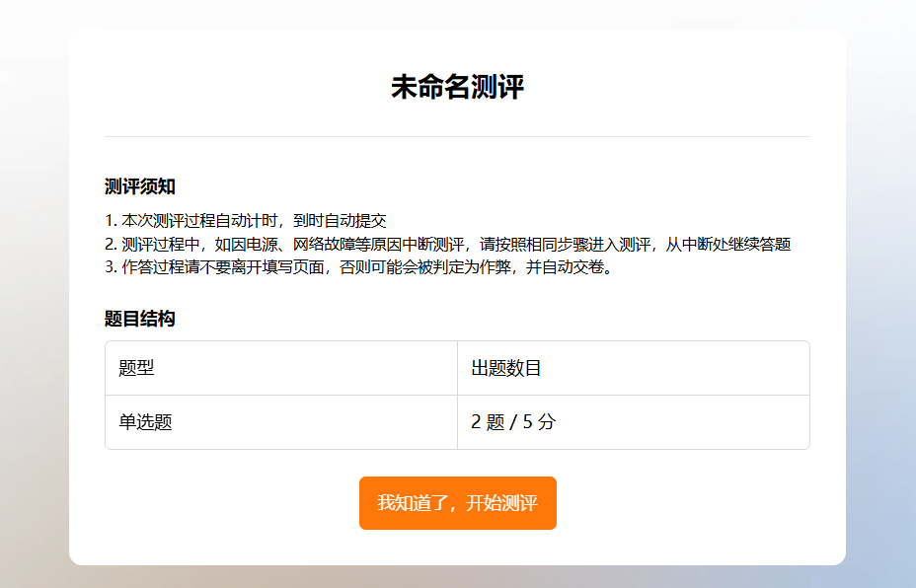
Task: Click the divider line below the title
Action: point(457,136)
